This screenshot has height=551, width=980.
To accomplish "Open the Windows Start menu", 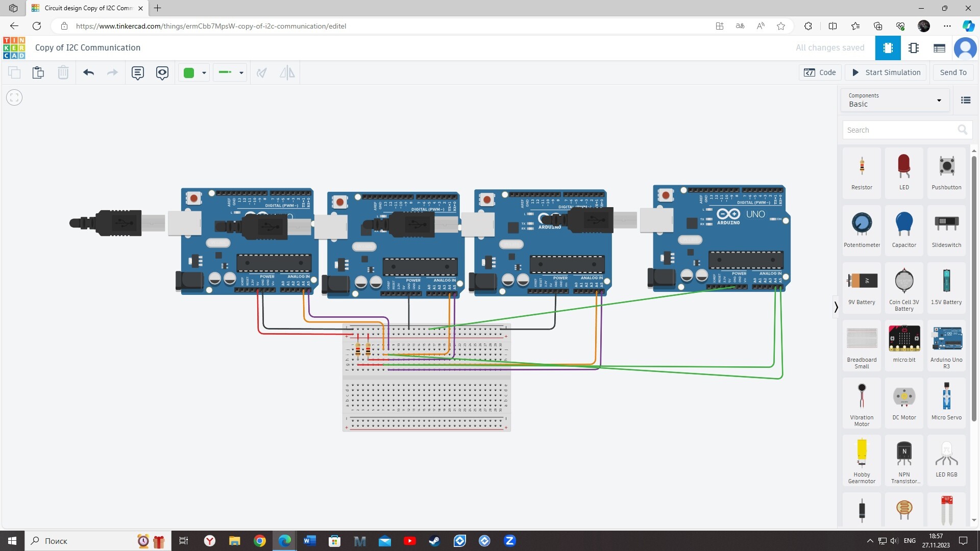I will [12, 541].
